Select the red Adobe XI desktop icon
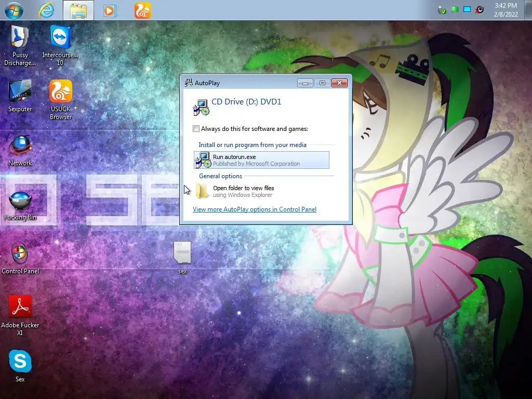The image size is (532, 399). (20, 315)
